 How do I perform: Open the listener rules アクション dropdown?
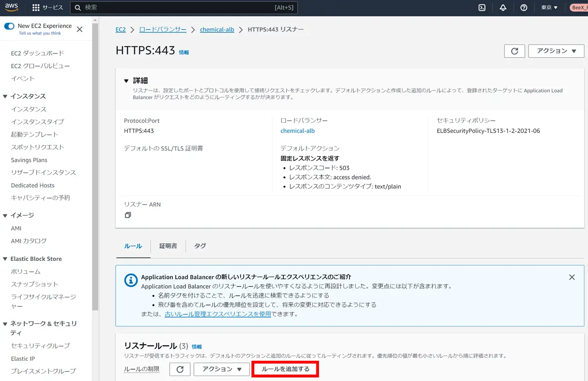(222, 369)
